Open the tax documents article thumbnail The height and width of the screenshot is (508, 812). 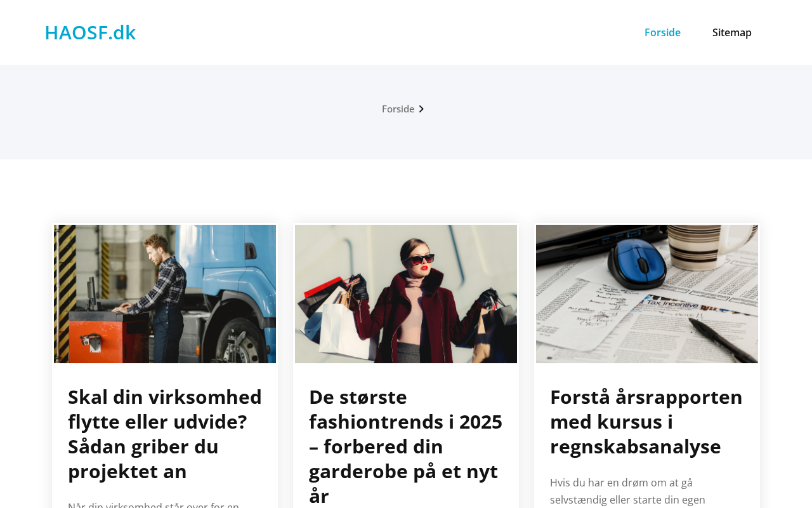[x=647, y=294]
